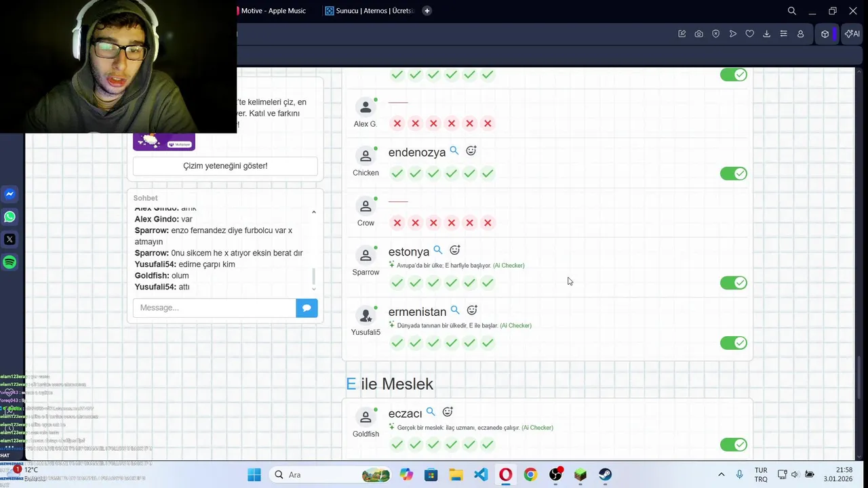The image size is (868, 488).
Task: Toggle approval switch for estonya answer
Action: (734, 283)
